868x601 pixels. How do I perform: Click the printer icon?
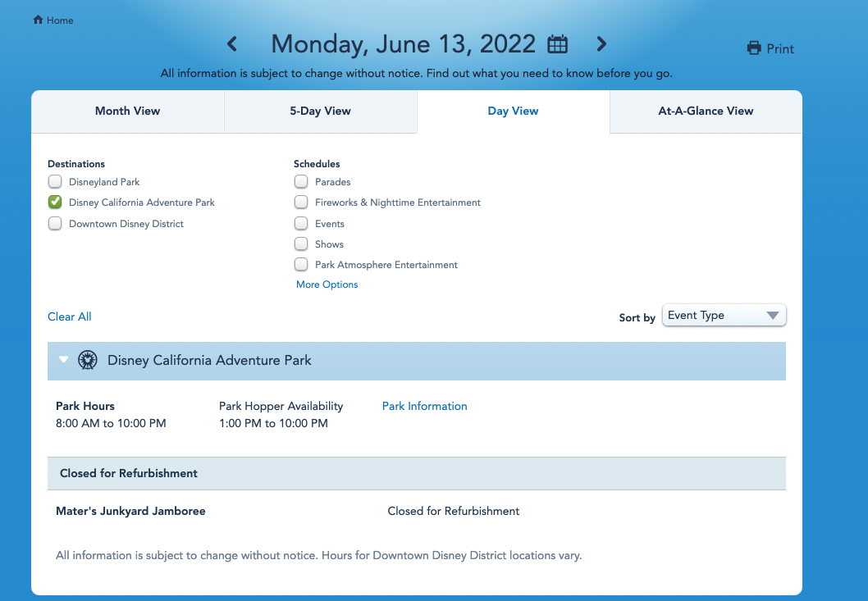754,48
